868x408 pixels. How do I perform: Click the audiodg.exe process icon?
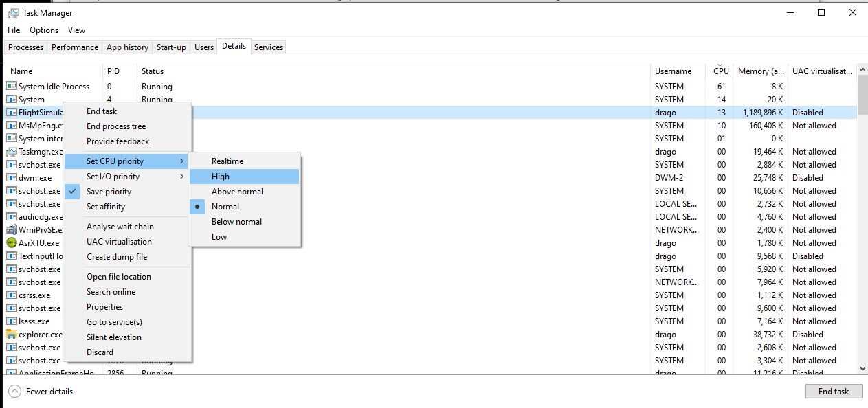[x=11, y=216]
